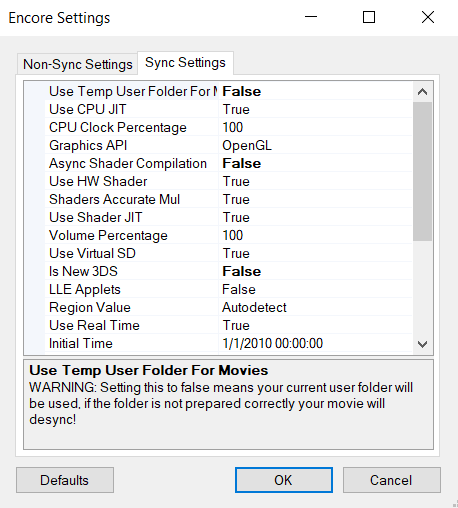Select the Async Shader Compilation label
Image resolution: width=458 pixels, height=508 pixels.
tap(128, 163)
